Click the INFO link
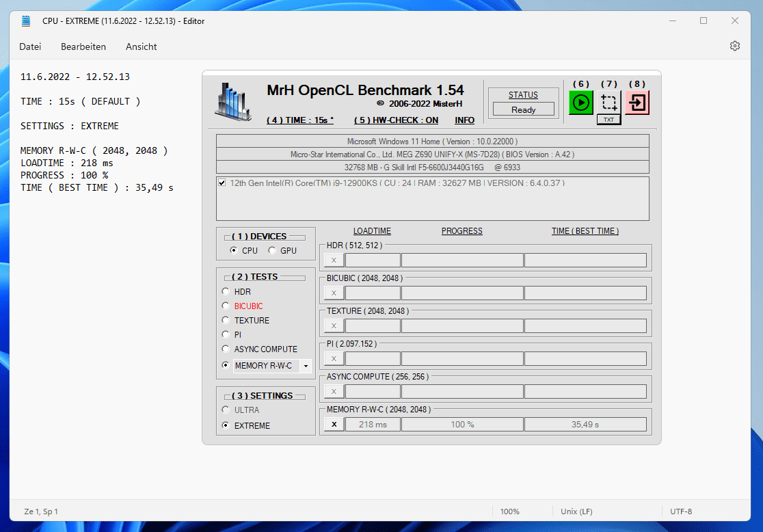Image resolution: width=763 pixels, height=532 pixels. (x=465, y=120)
